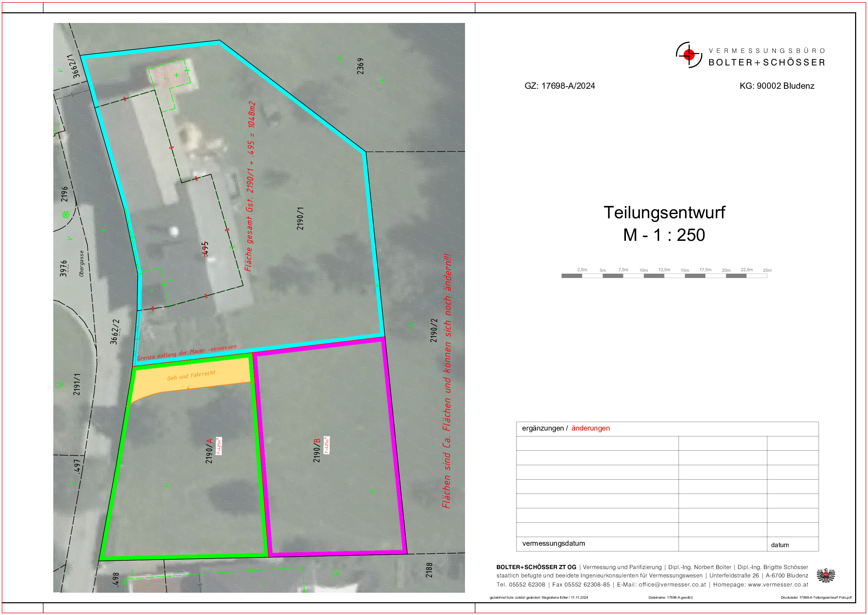Click the red änderungen word
Screen dimensions: 868x615
click(x=591, y=428)
